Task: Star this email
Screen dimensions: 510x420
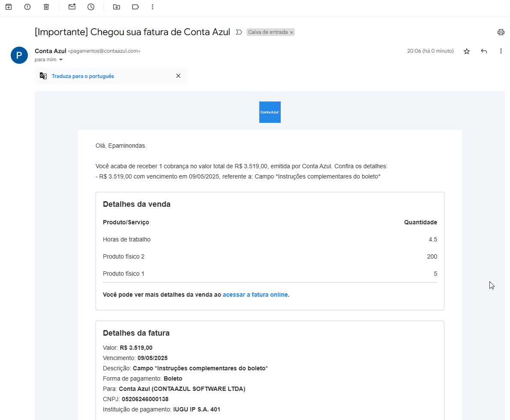Action: coord(466,51)
